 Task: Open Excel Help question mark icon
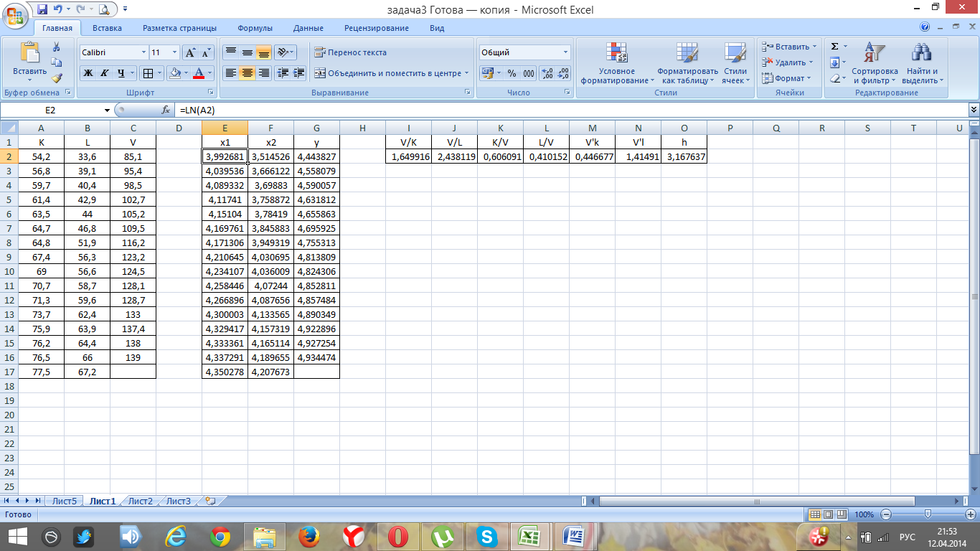coord(925,27)
